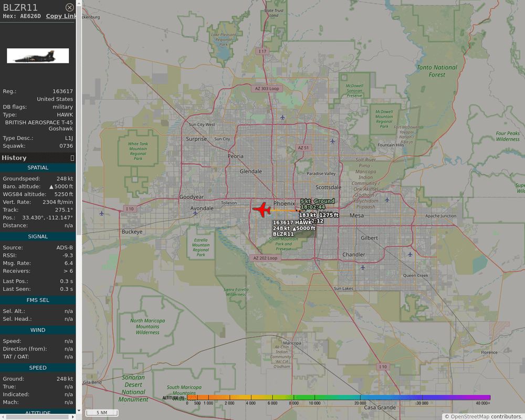
Task: Click the scroll-down arrow of info panel
Action: click(x=79, y=411)
